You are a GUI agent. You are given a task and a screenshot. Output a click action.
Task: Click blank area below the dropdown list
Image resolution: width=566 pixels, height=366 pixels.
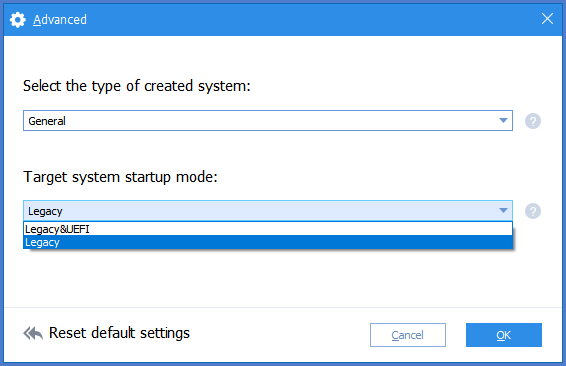(268, 278)
